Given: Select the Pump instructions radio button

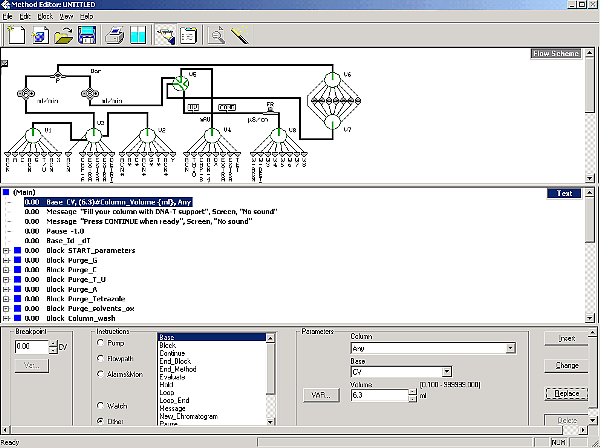Looking at the screenshot, I should click(x=101, y=343).
